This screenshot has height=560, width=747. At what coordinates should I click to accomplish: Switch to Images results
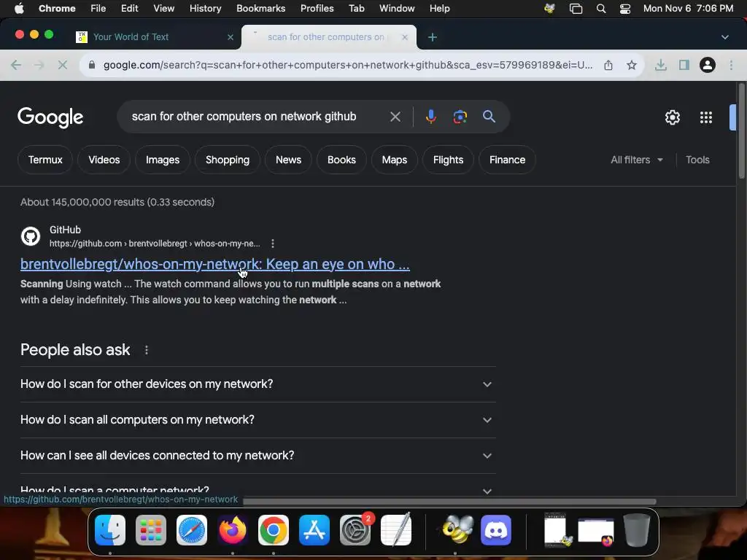[163, 160]
